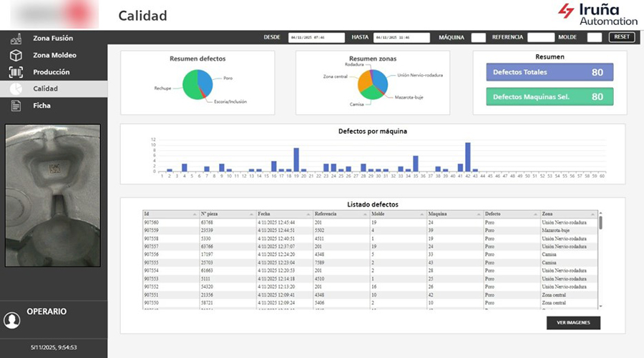644x358 pixels.
Task: Click the DESDE date input field
Action: 316,37
